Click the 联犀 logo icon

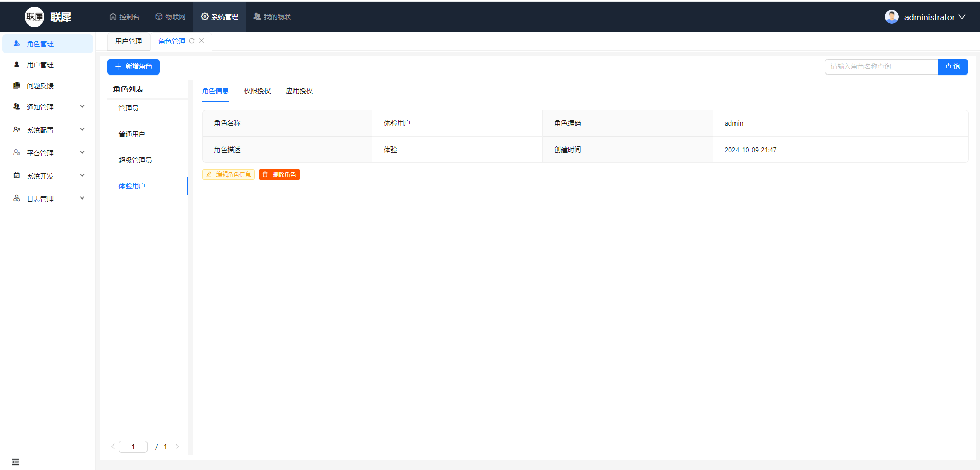[x=34, y=17]
